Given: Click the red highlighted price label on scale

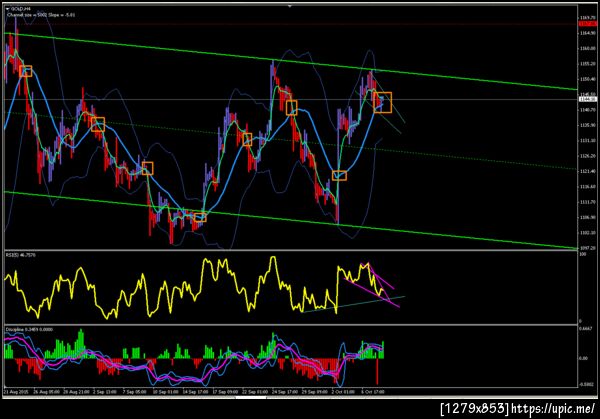Looking at the screenshot, I should [587, 24].
